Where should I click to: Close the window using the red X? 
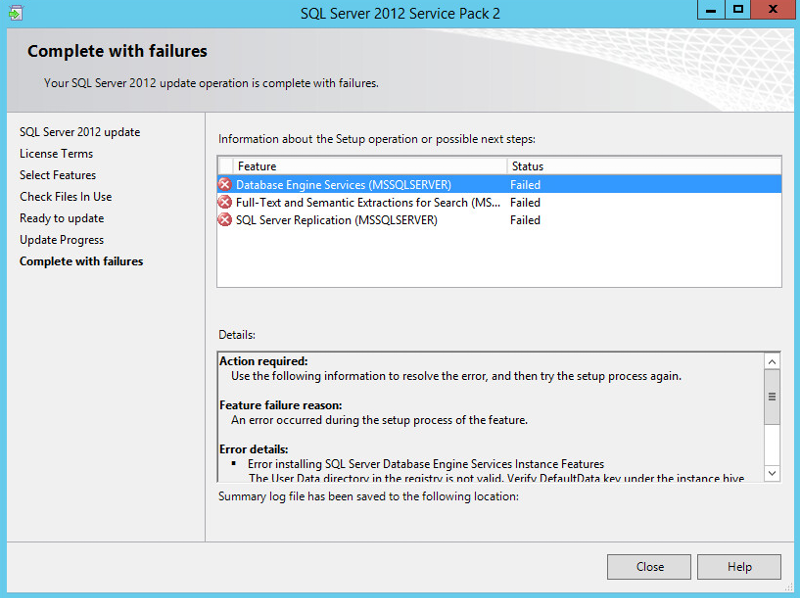pos(773,10)
